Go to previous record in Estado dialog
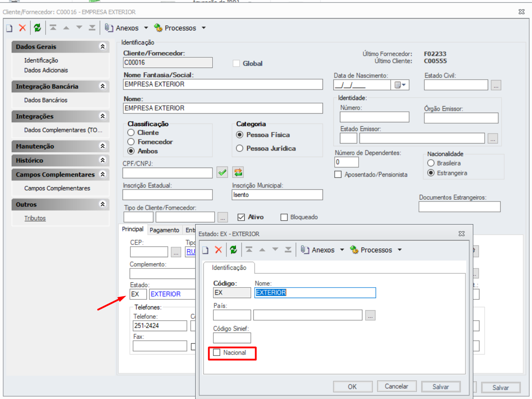532x399 pixels. [x=262, y=250]
